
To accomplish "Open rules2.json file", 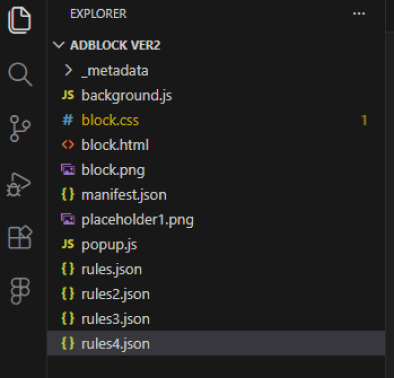I will [216, 294].
